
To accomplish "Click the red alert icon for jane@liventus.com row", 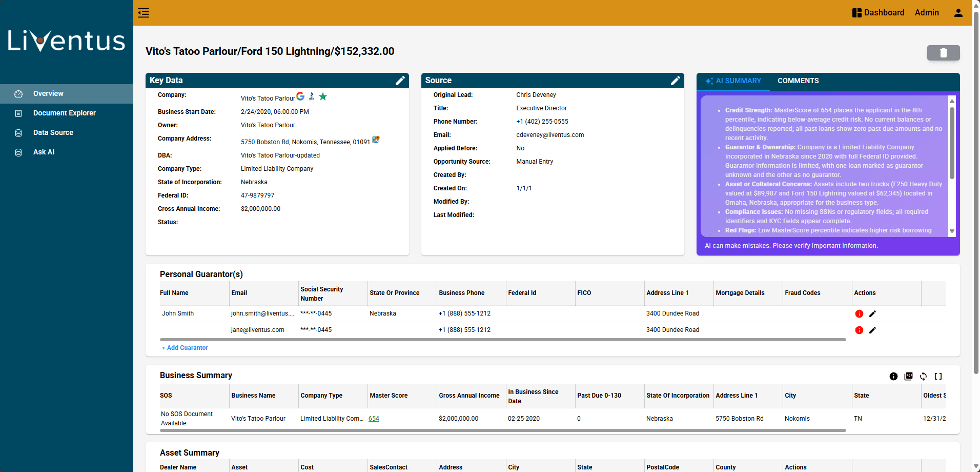I will tap(860, 330).
